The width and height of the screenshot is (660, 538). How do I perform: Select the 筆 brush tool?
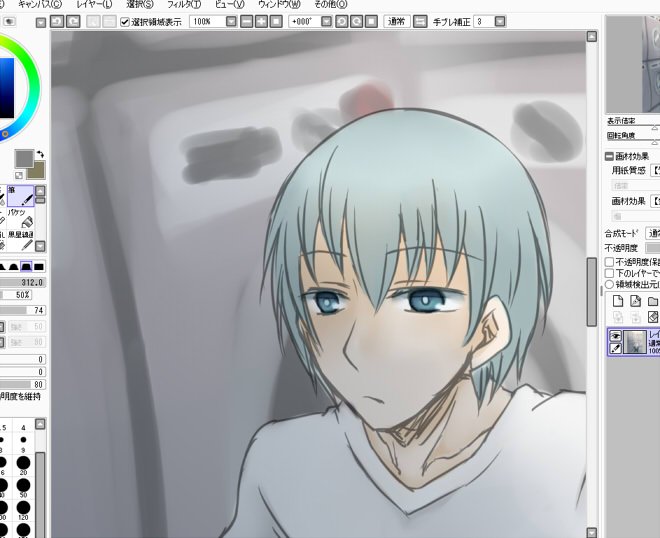click(x=20, y=196)
